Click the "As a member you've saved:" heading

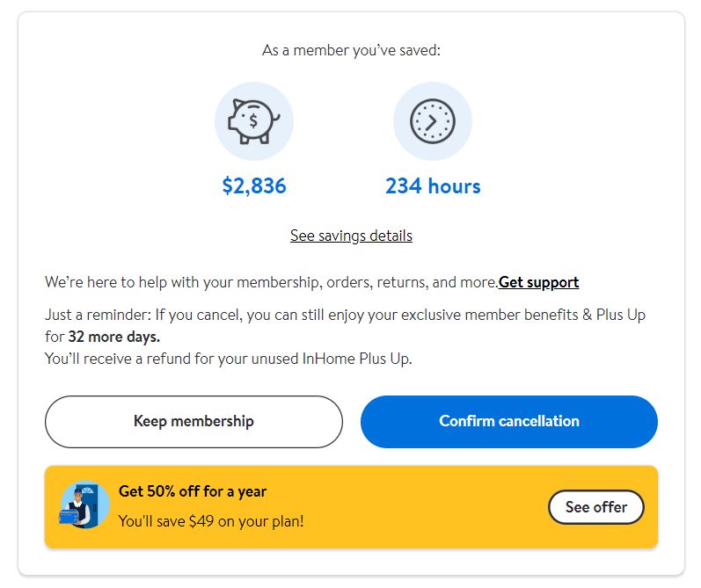click(351, 50)
